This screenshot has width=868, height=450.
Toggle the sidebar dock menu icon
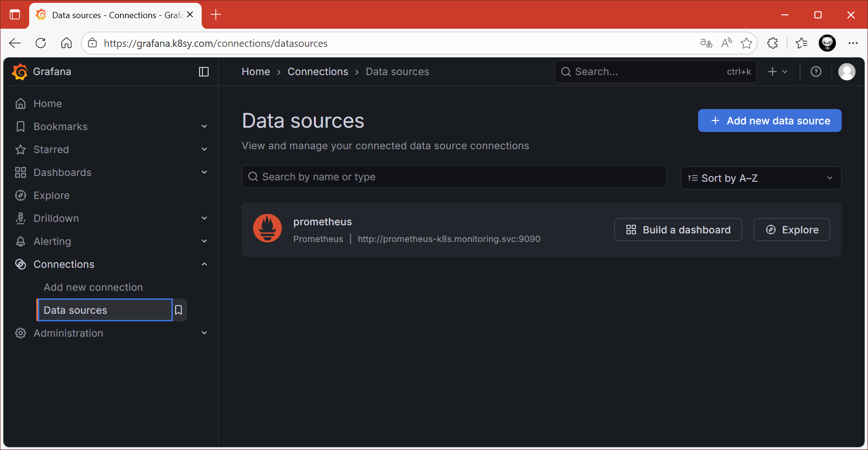point(204,72)
